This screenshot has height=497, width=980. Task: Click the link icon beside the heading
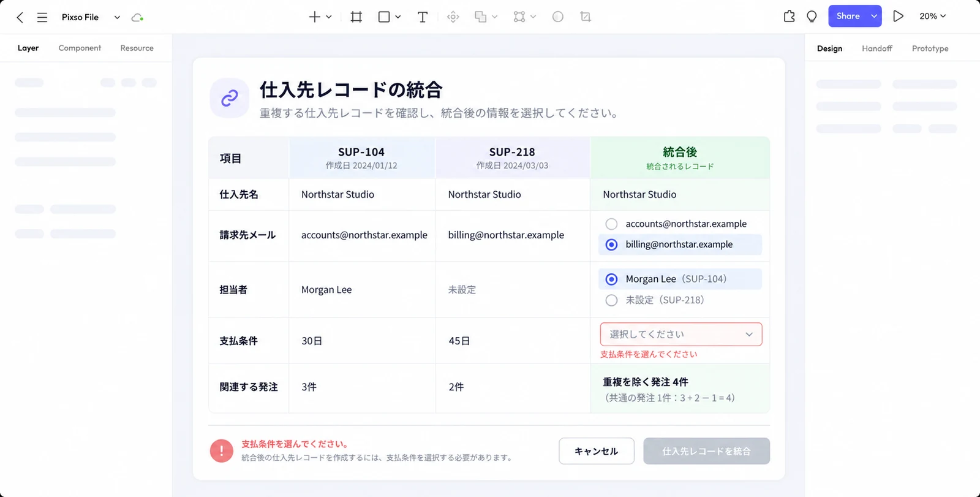pos(230,98)
